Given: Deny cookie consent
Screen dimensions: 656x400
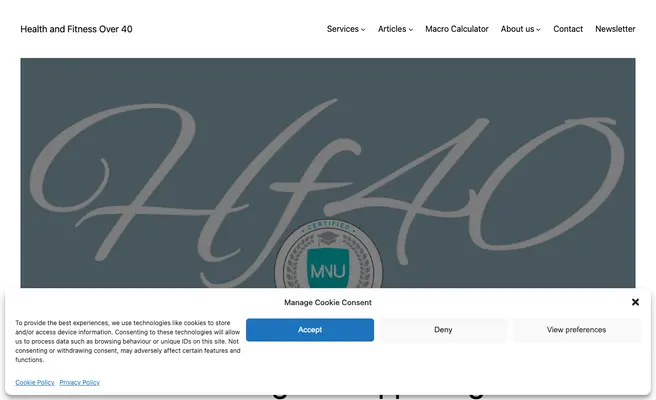Looking at the screenshot, I should (443, 330).
